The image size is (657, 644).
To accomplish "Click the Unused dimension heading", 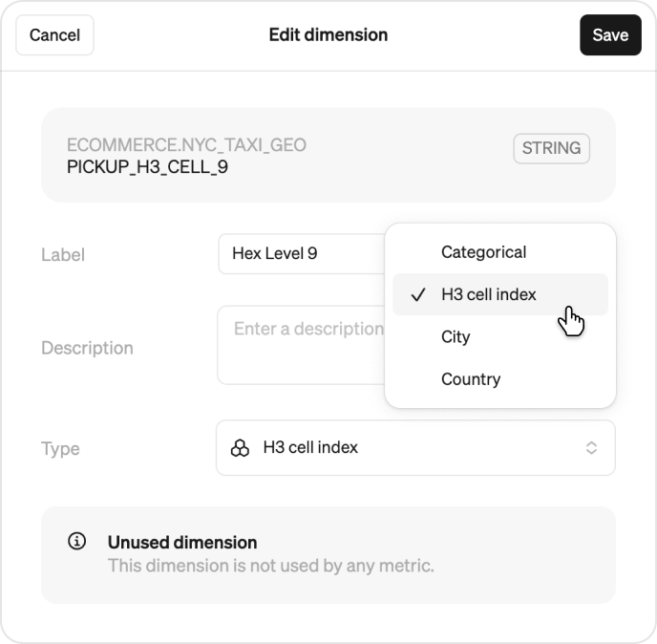I will pyautogui.click(x=182, y=542).
